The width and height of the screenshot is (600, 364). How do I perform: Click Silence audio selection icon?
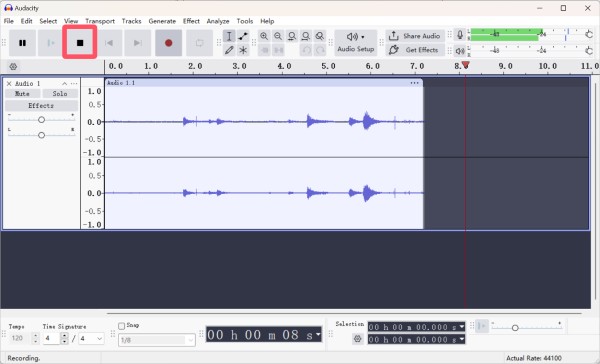278,50
